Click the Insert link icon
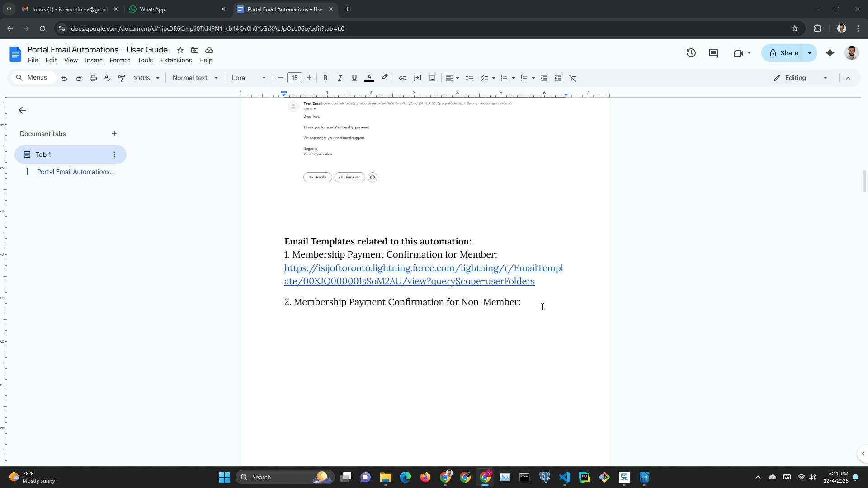 402,78
